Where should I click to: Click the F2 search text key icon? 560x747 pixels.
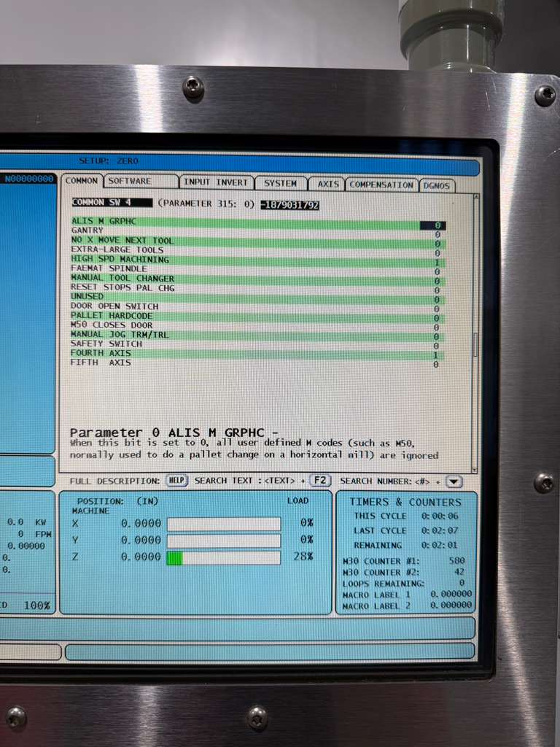pyautogui.click(x=320, y=481)
